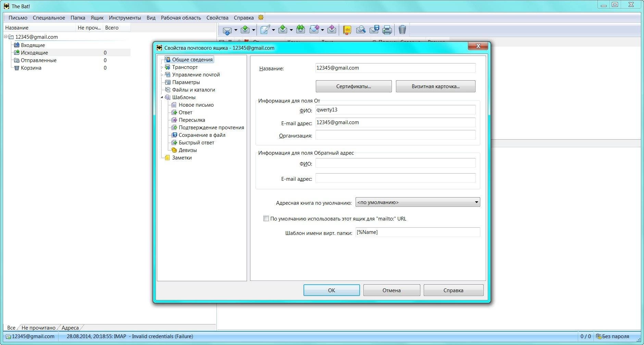Close the mailbox properties dialog
Image resolution: width=644 pixels, height=345 pixels.
pos(478,46)
